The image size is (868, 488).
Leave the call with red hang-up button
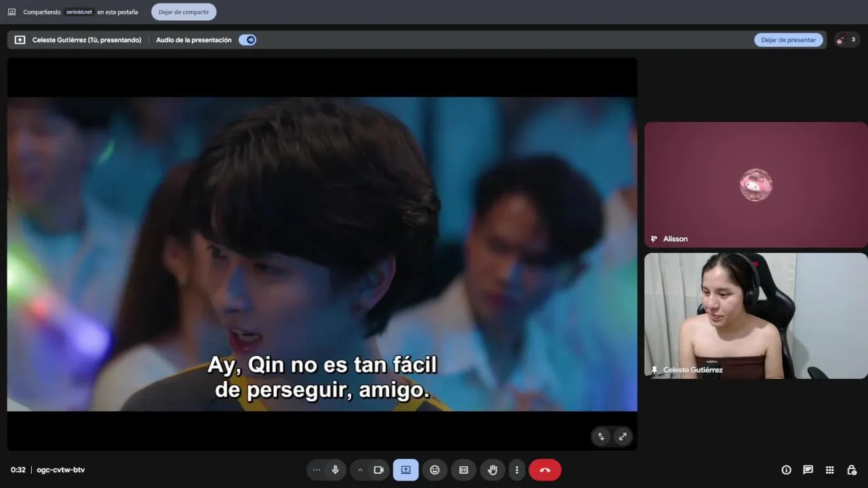coord(545,470)
